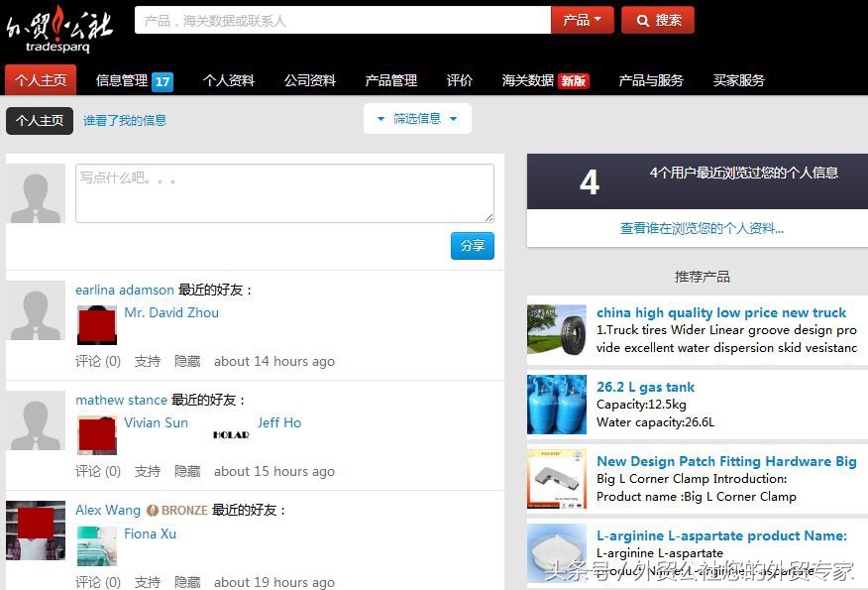The height and width of the screenshot is (590, 868).
Task: Select the 买家服务 menu item
Action: (x=738, y=80)
